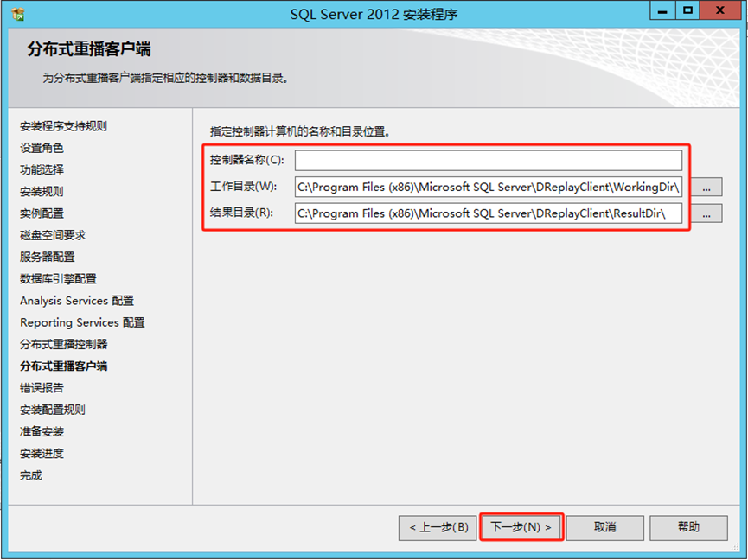Click the SQL Server setup title bar icon
Viewport: 748px width, 560px height.
pyautogui.click(x=17, y=15)
